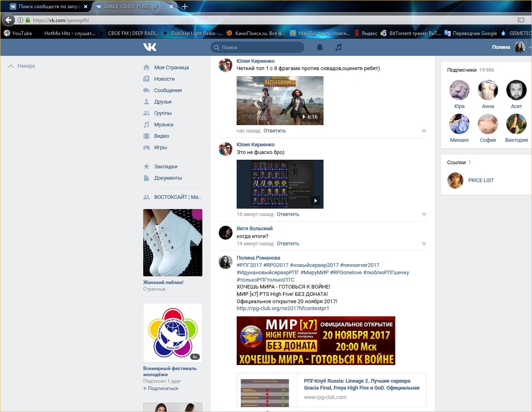Open BitTorrent трекер RuT bookmark

(411, 33)
